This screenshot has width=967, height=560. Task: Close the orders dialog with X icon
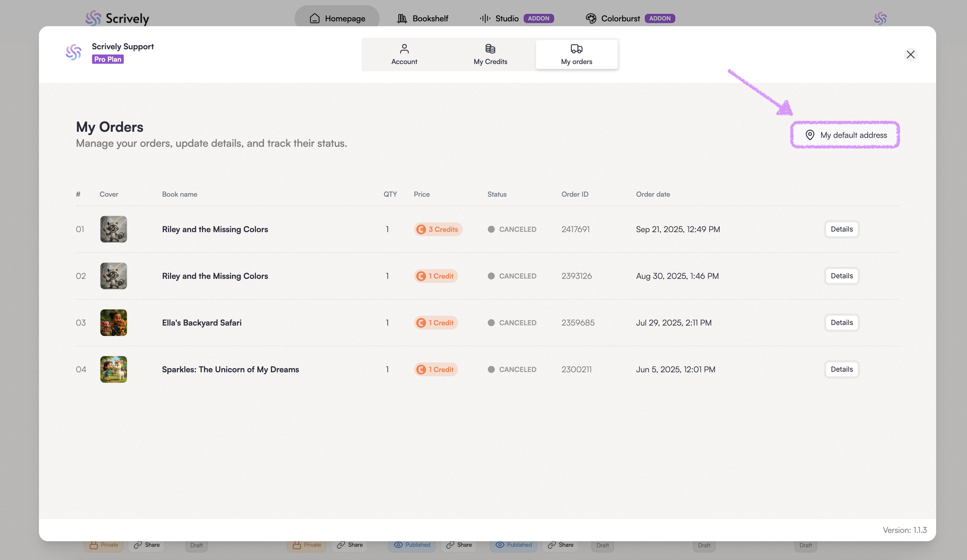[x=910, y=55]
